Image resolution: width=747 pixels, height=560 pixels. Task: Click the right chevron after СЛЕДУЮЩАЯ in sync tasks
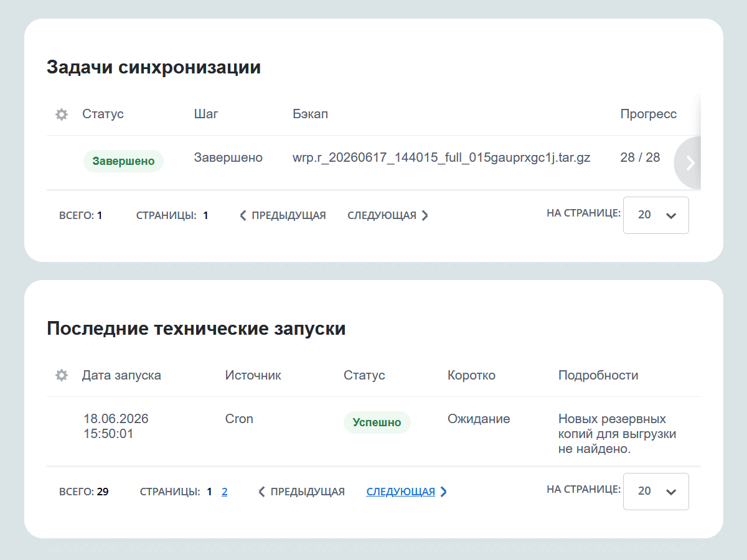pos(425,215)
